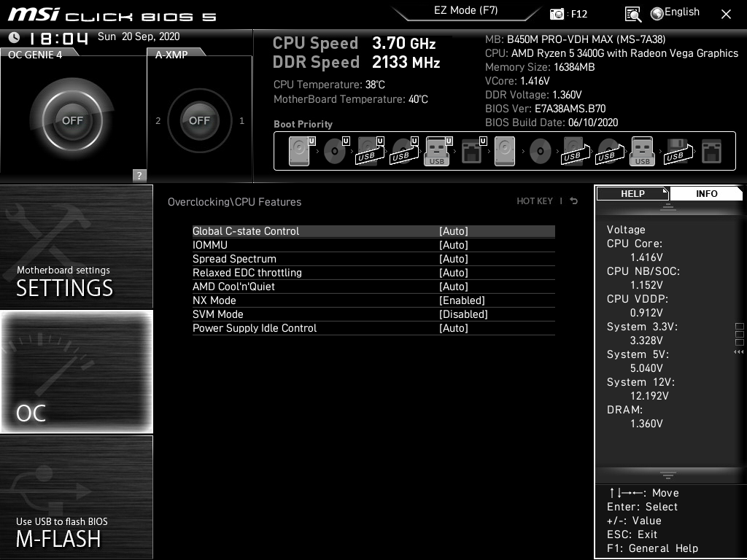This screenshot has width=747, height=560.
Task: Take a screenshot with the F12 camera icon
Action: [557, 14]
